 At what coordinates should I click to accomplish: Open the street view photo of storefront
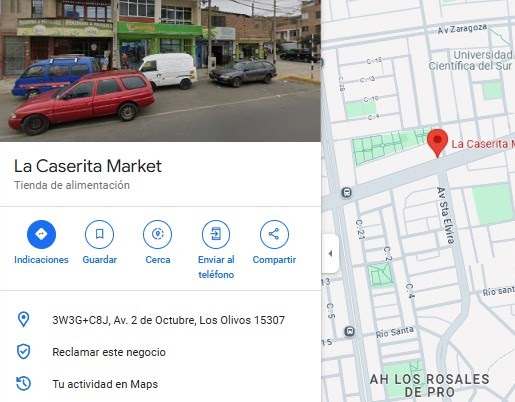click(x=160, y=71)
